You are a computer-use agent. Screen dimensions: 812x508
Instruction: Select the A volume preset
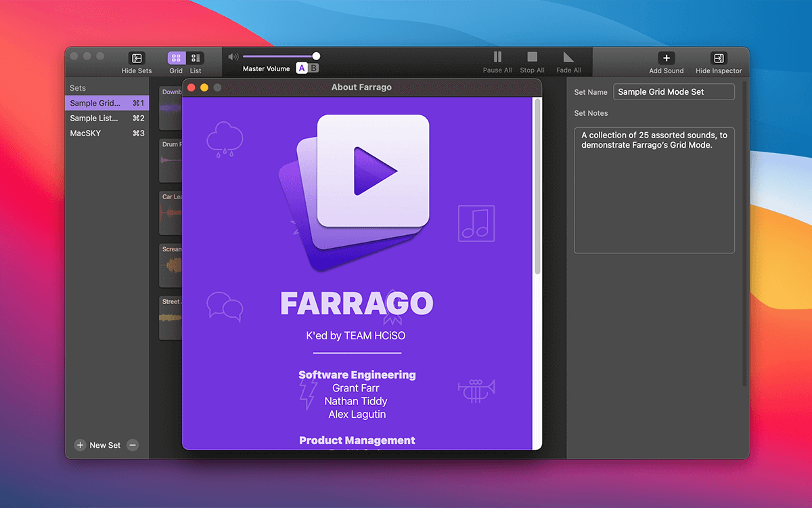pos(302,68)
